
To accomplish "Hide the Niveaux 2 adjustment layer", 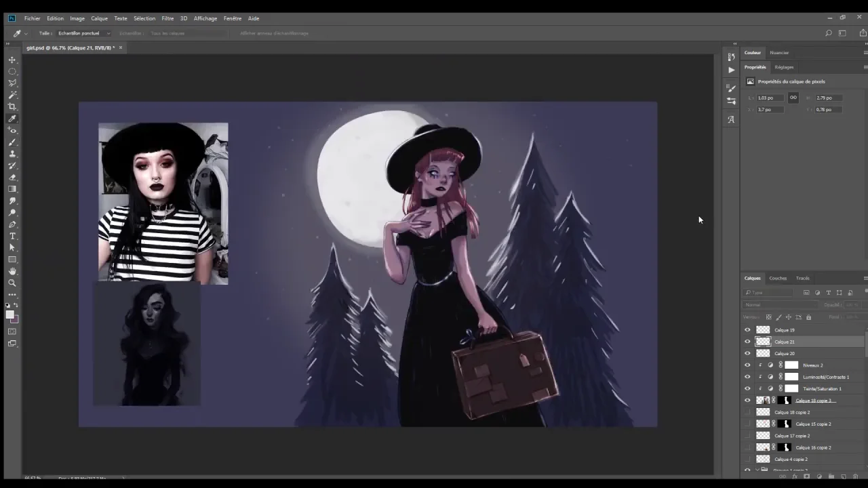I will tap(747, 365).
